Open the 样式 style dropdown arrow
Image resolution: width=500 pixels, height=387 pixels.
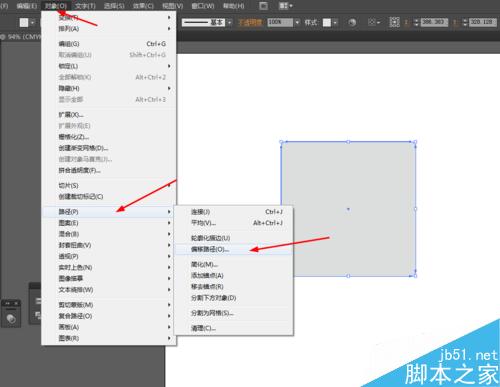(335, 22)
